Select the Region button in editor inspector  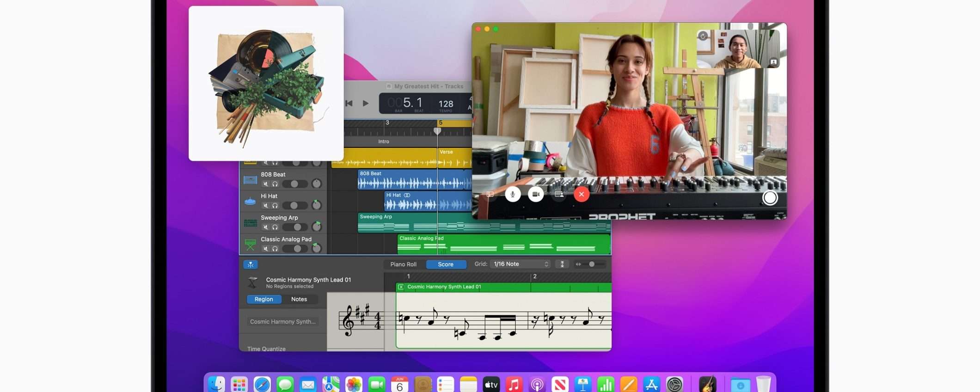pyautogui.click(x=263, y=299)
